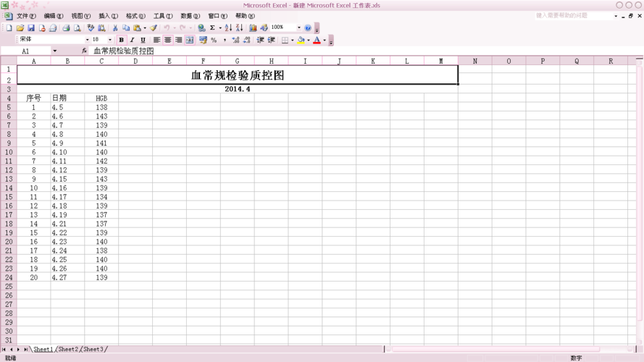
Task: Click the AutoSum sigma icon
Action: click(212, 28)
